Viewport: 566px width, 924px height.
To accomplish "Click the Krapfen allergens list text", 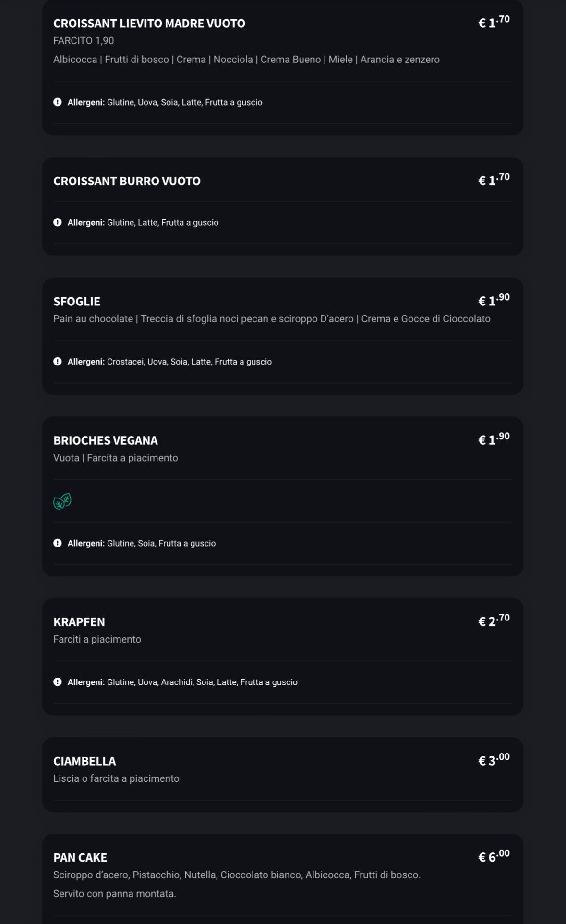I will pos(202,682).
